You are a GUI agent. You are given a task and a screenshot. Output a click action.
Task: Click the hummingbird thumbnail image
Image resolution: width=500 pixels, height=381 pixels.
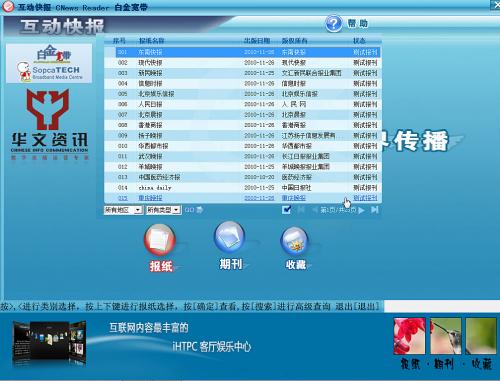tap(446, 336)
